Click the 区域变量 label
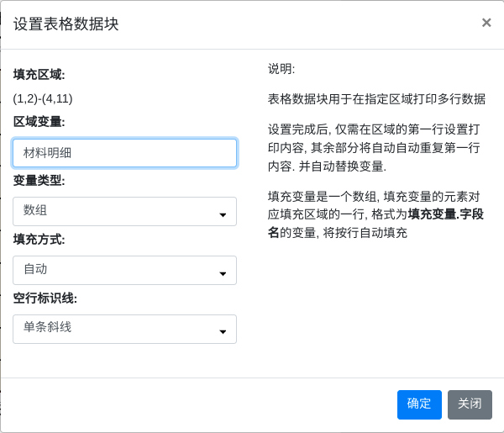 point(39,121)
